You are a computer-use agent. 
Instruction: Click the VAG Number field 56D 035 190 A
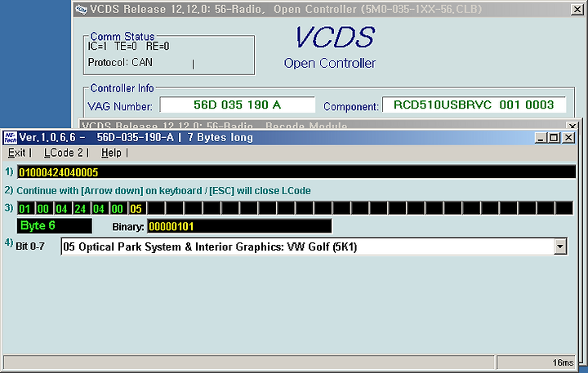[x=238, y=104]
